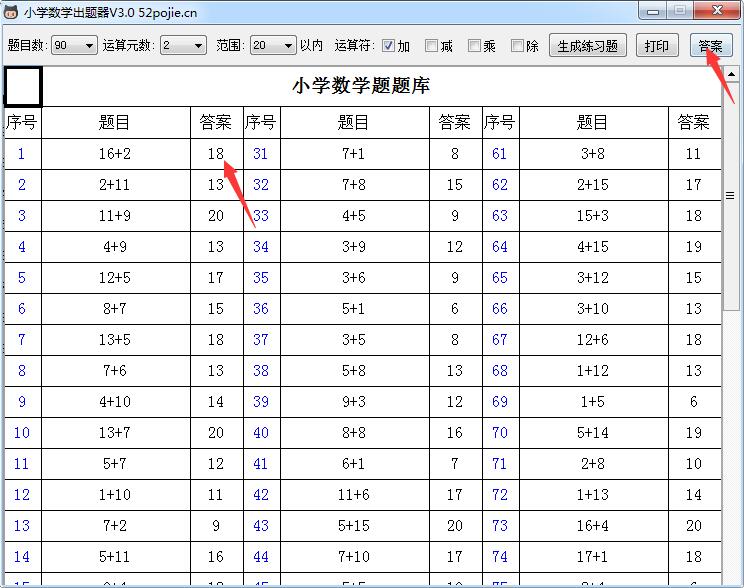Click the vertical scrollbar up arrow

click(730, 75)
